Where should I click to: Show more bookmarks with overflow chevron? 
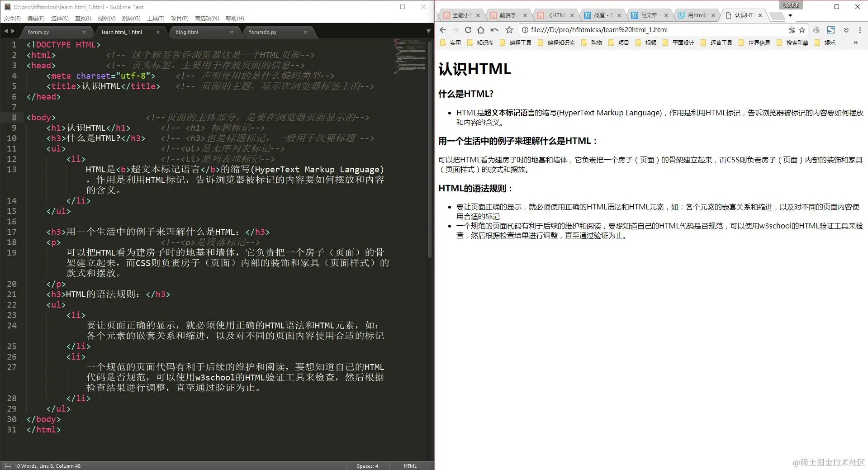point(855,43)
